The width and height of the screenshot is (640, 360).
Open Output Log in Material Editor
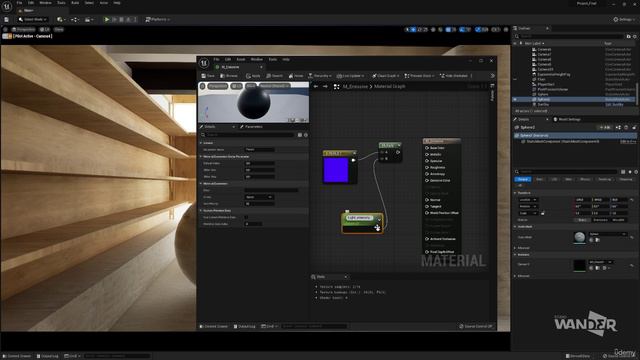[244, 326]
